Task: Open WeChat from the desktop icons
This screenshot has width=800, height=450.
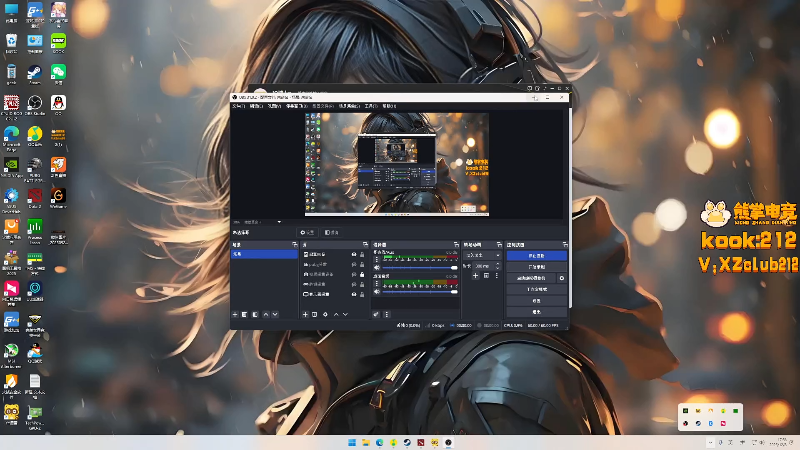Action: coord(58,74)
